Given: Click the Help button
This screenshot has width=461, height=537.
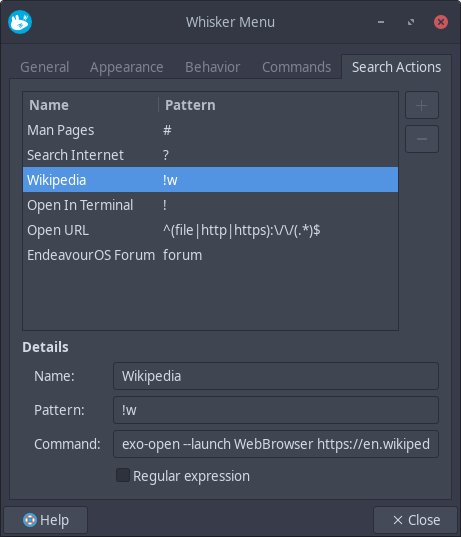Looking at the screenshot, I should pos(46,520).
